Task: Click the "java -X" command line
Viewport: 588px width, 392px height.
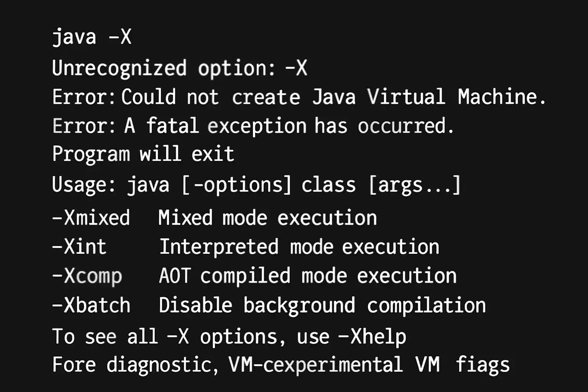Action: tap(91, 37)
